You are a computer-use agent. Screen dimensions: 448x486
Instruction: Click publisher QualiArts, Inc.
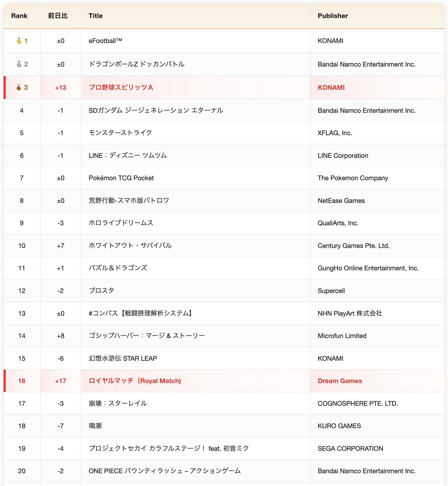[x=338, y=223]
